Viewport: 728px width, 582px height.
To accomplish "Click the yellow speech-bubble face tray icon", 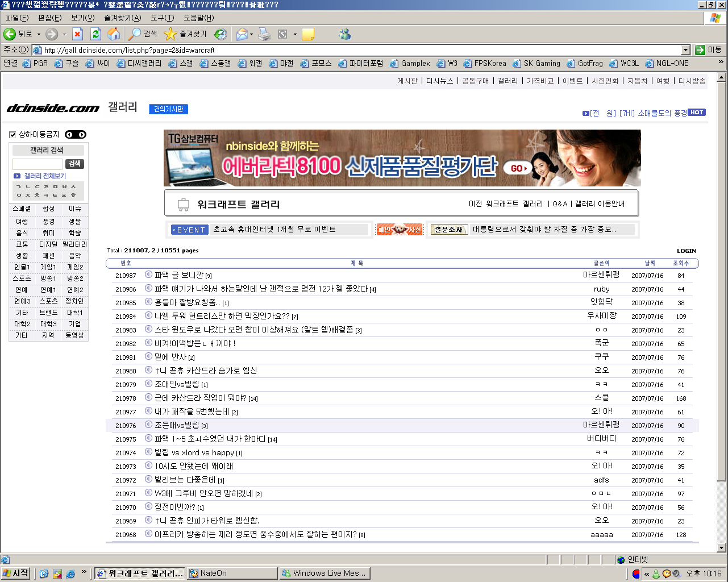I will (667, 573).
